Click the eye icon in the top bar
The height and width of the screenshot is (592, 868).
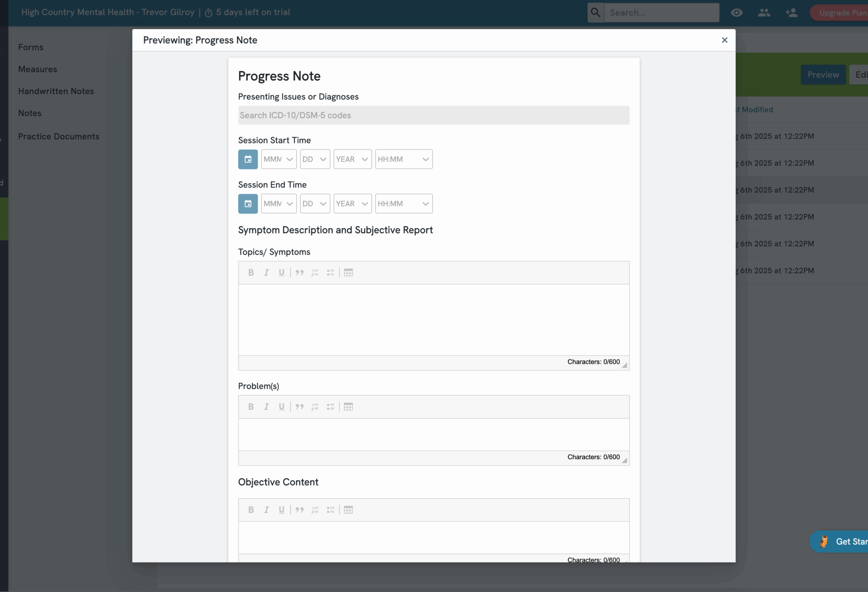coord(736,13)
